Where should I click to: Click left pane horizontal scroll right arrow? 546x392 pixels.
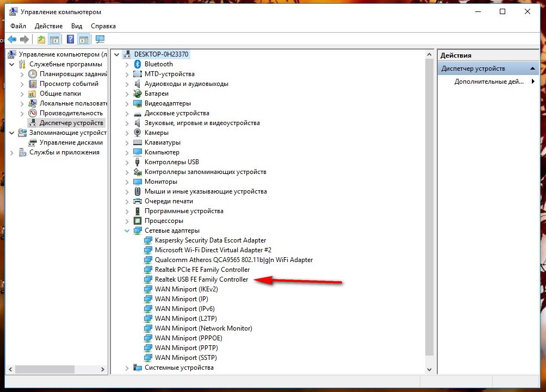coord(103,369)
